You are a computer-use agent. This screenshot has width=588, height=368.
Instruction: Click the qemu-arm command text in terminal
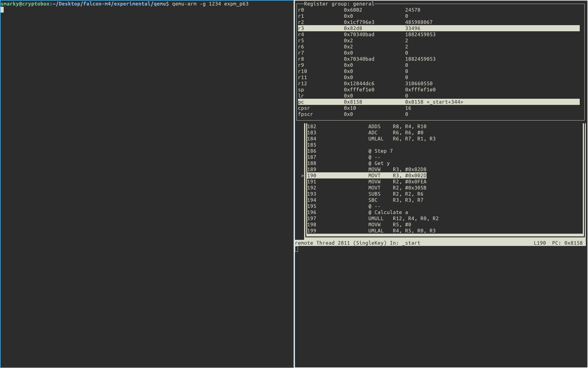click(x=210, y=4)
